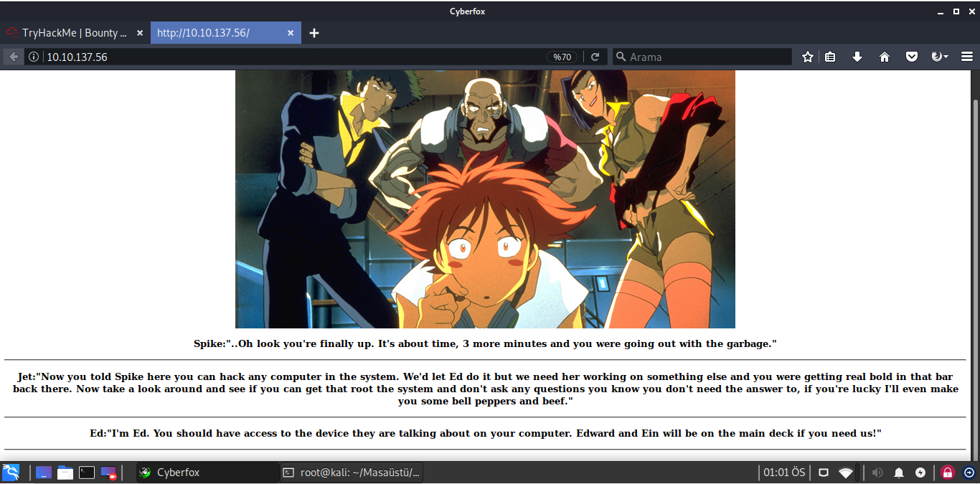Switch to the TryHackMe Bounty tab
The height and width of the screenshot is (484, 980).
click(75, 33)
